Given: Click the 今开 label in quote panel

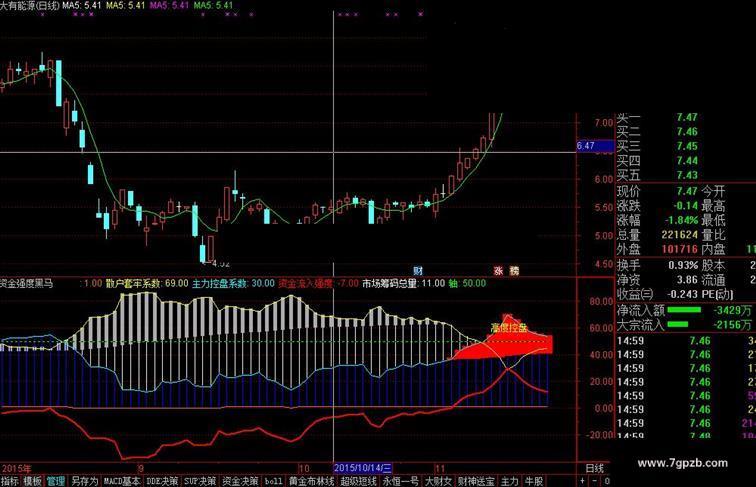Looking at the screenshot, I should click(713, 191).
